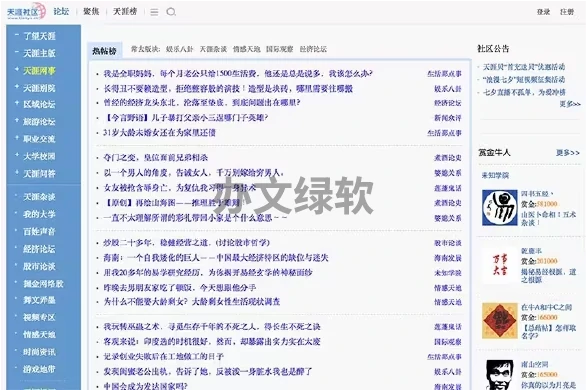
Task: Open 情感天地 in the left sidebar
Action: coord(39,334)
